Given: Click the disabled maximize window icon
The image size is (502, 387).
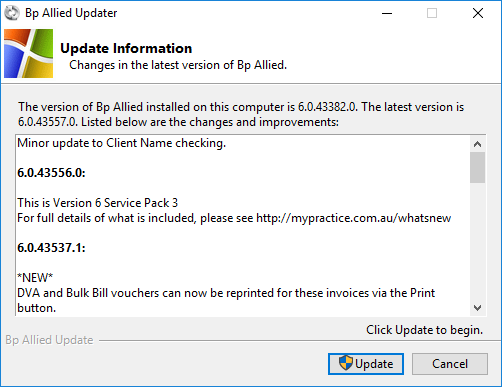Looking at the screenshot, I should (x=432, y=13).
